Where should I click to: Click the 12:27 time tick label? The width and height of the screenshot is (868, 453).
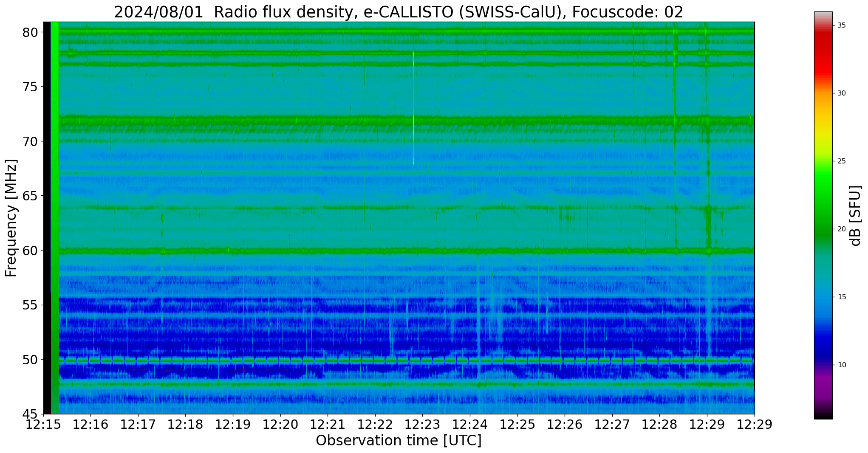tap(612, 425)
